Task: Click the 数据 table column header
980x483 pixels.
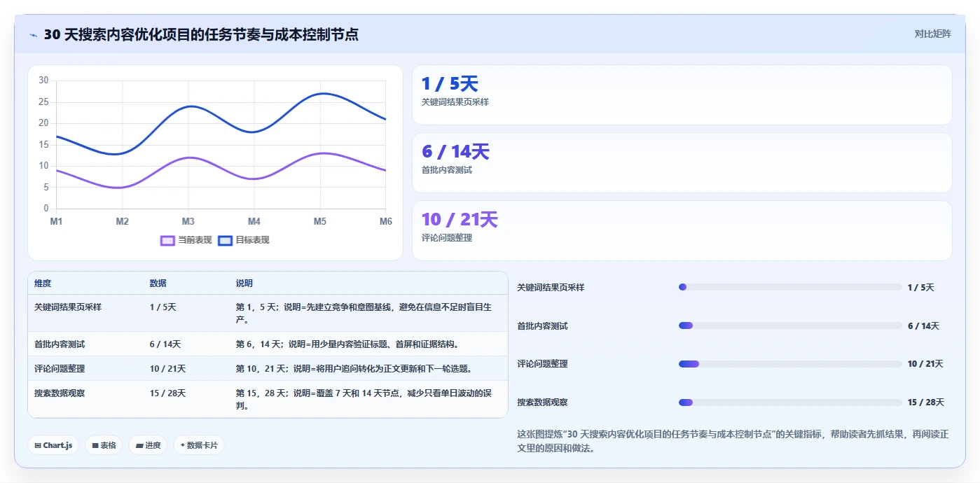Action: pos(158,283)
